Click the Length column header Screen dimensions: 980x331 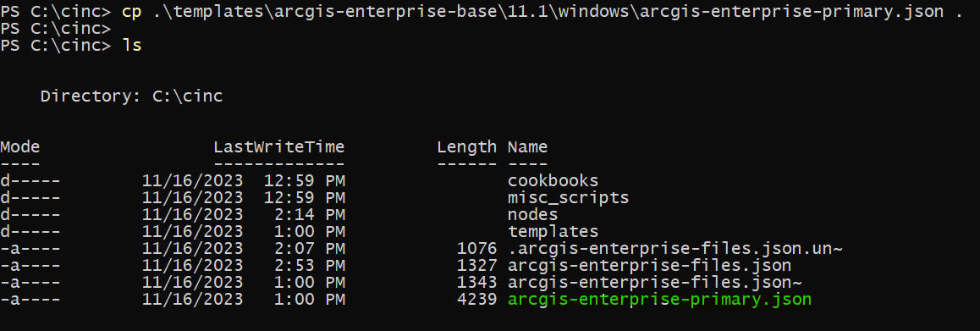[x=467, y=147]
